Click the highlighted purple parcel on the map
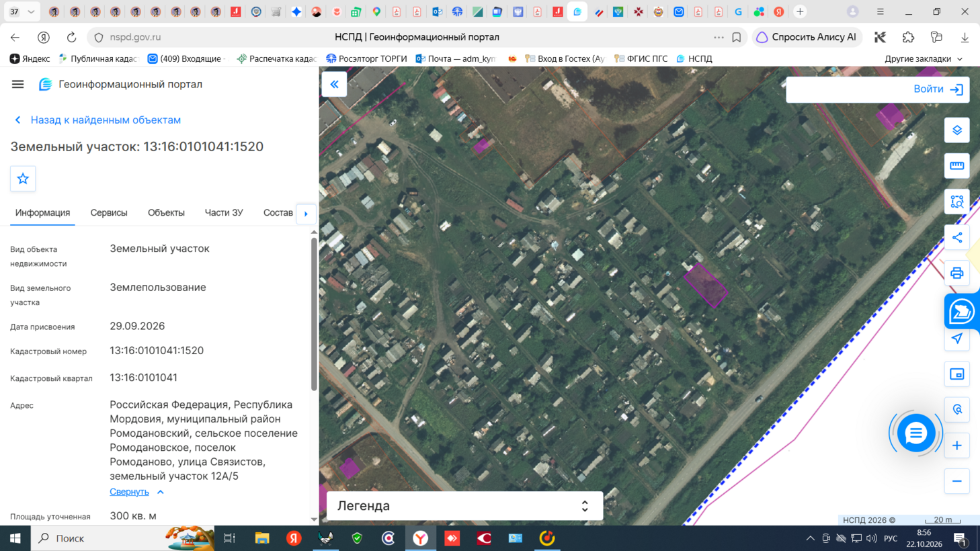980x551 pixels. (x=706, y=286)
